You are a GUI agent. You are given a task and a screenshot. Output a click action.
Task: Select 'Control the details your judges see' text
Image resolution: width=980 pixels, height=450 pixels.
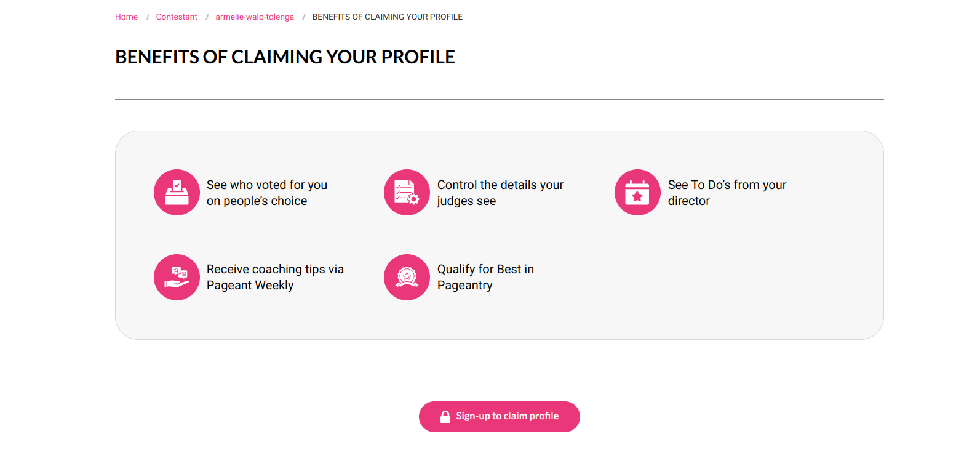500,193
